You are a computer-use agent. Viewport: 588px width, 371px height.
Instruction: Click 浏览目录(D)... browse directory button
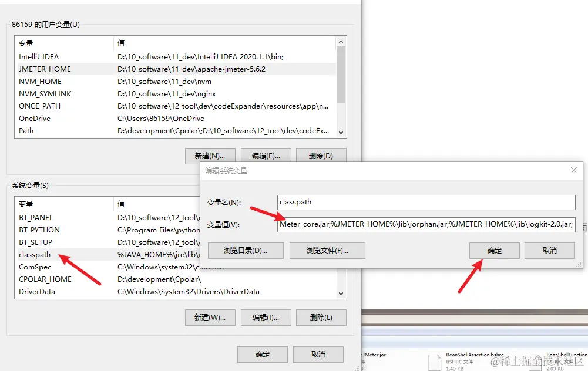click(246, 251)
